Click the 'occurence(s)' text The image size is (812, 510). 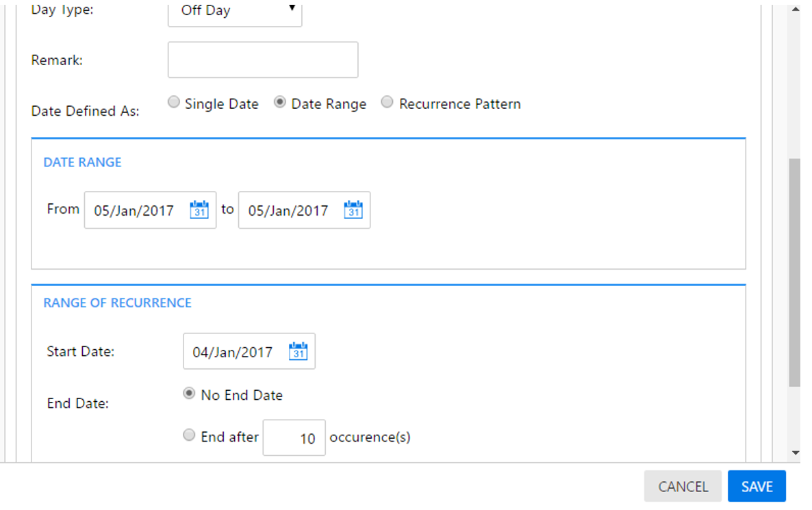[370, 437]
